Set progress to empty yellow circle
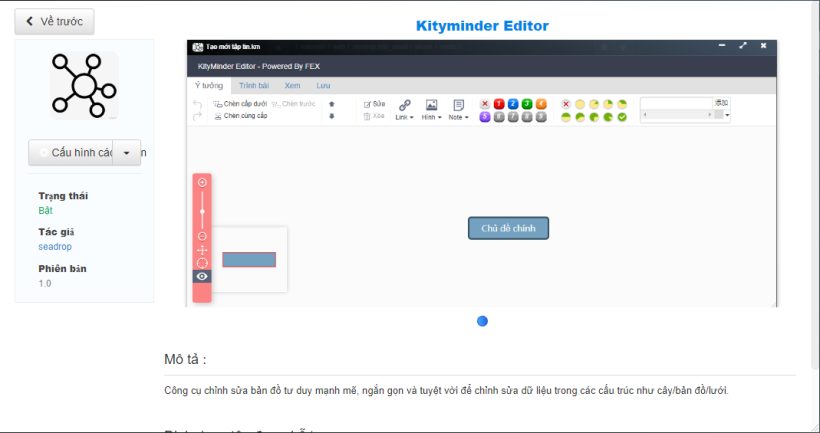The height and width of the screenshot is (433, 820). (x=580, y=104)
